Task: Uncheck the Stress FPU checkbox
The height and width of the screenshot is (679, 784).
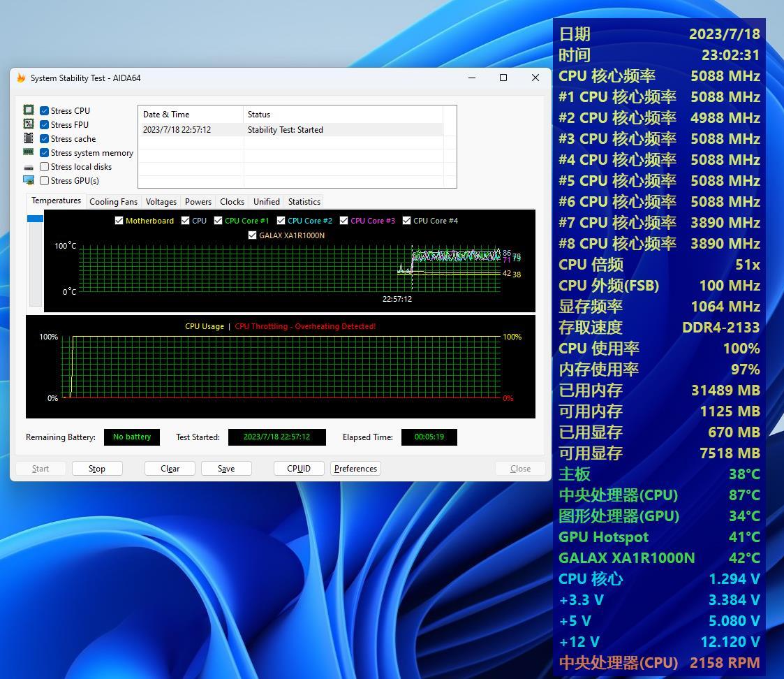Action: [45, 124]
